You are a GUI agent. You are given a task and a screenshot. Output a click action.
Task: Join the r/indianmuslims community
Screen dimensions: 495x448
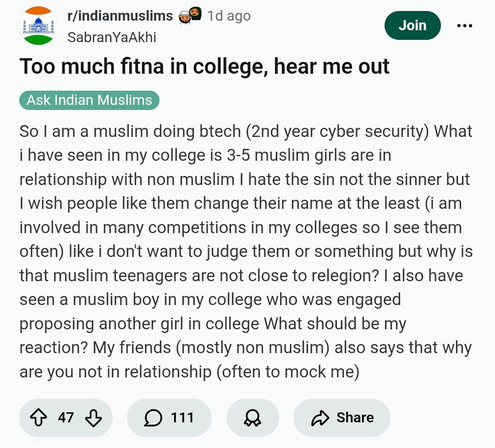pos(412,26)
